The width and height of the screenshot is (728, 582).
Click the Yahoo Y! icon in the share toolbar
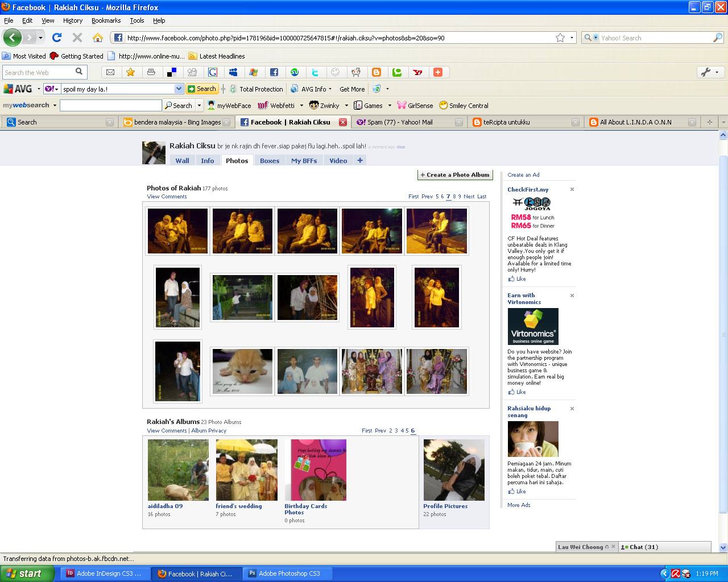[417, 72]
